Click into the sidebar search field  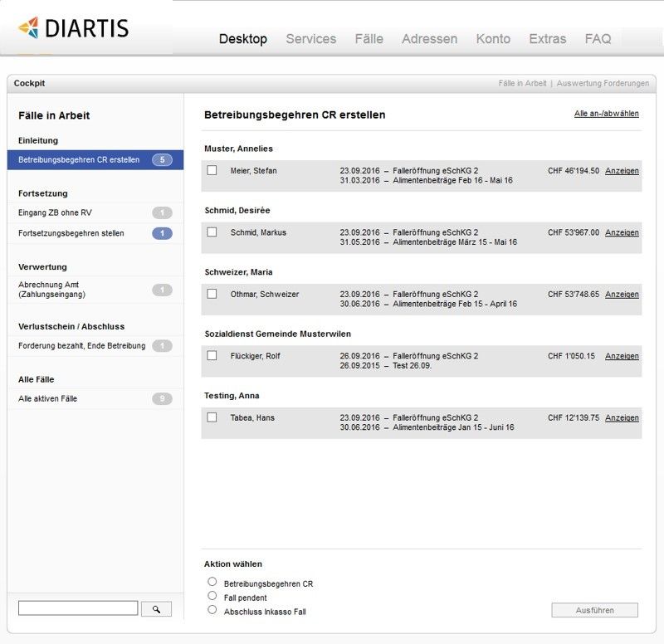78,609
